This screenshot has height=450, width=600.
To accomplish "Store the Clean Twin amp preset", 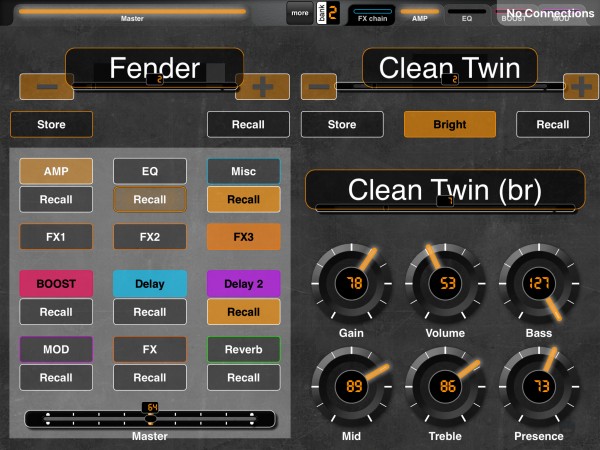I will 342,124.
